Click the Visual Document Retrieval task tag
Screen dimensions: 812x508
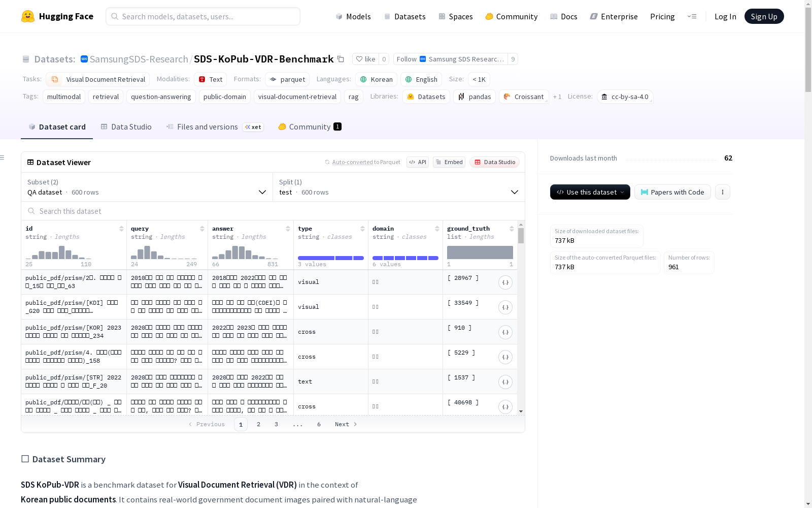(97, 79)
